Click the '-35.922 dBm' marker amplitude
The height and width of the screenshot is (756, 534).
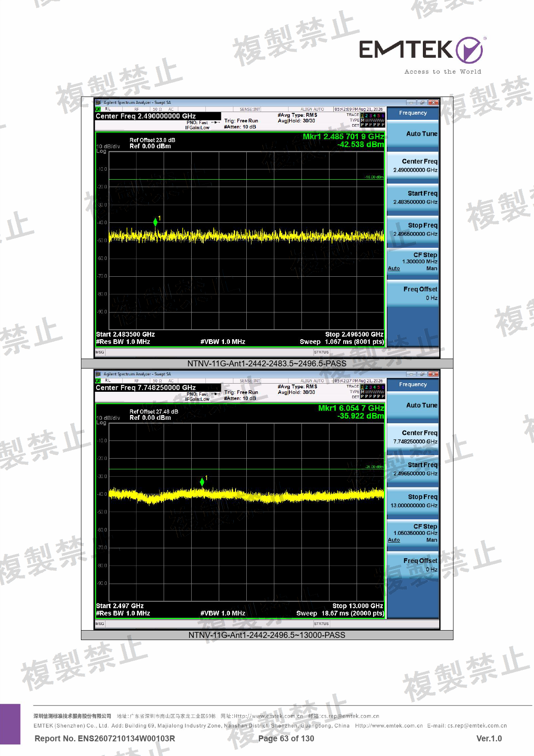[x=361, y=416]
